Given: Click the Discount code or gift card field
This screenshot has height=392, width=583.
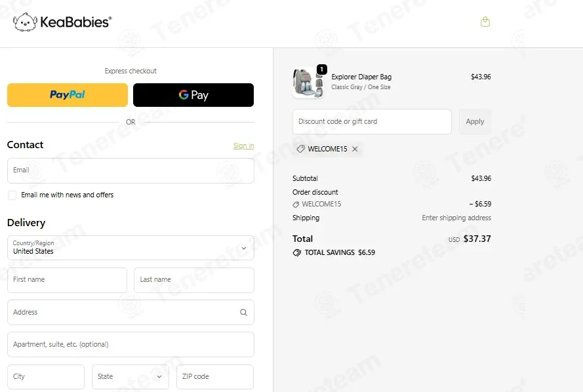Looking at the screenshot, I should [x=372, y=121].
